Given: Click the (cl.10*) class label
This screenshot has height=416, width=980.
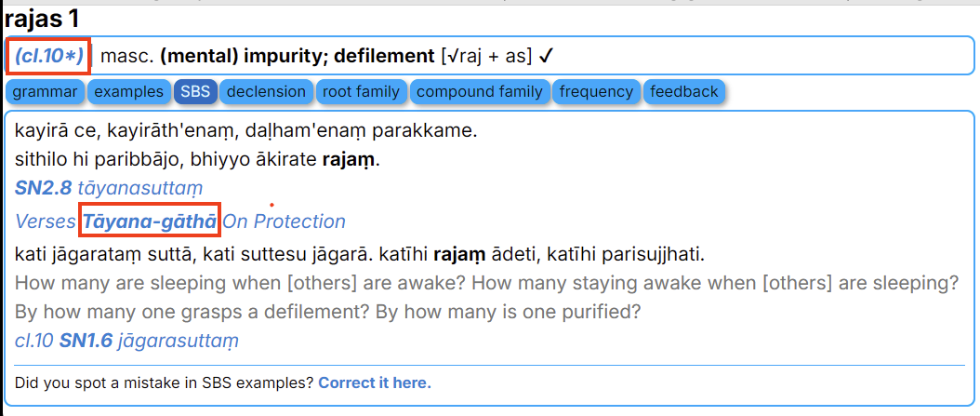Looking at the screenshot, I should pyautogui.click(x=48, y=57).
